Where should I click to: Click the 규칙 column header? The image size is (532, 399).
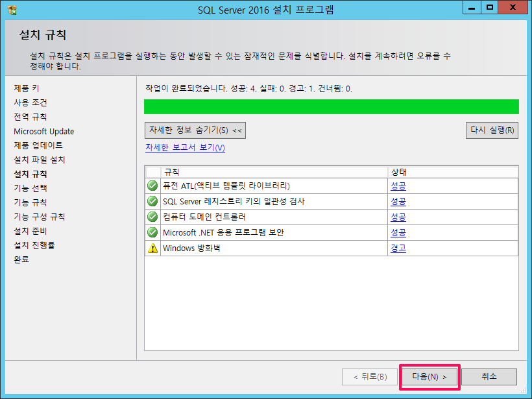coord(274,173)
